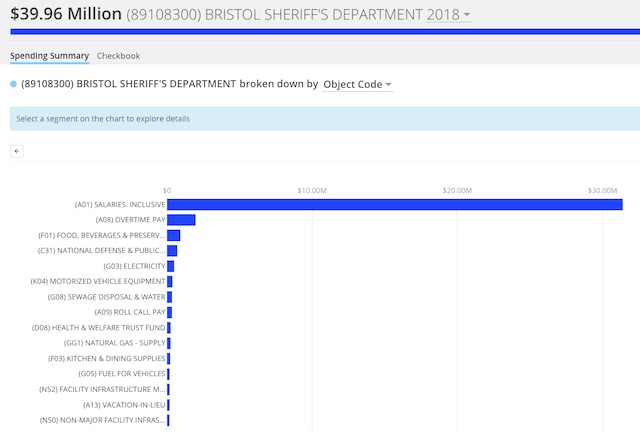Click the $10.00M axis label

[312, 191]
